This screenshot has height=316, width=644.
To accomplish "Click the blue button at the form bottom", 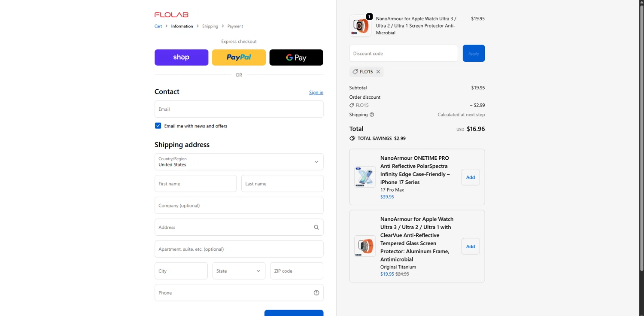I will 294,313.
